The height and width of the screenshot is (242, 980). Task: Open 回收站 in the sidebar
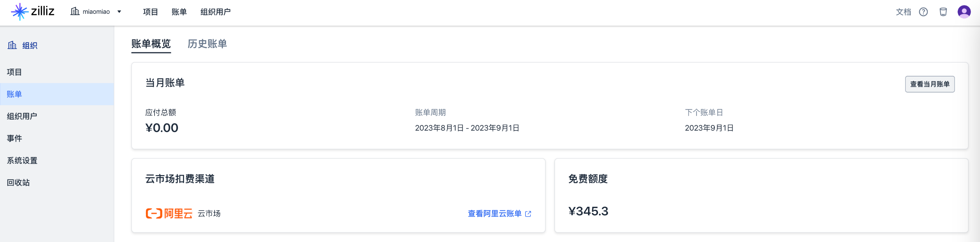point(18,183)
